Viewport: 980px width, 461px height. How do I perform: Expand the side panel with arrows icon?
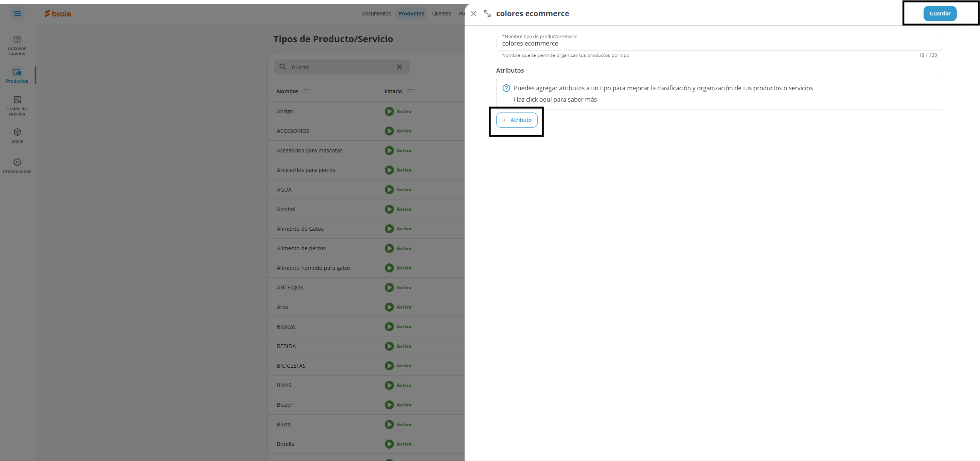(487, 14)
